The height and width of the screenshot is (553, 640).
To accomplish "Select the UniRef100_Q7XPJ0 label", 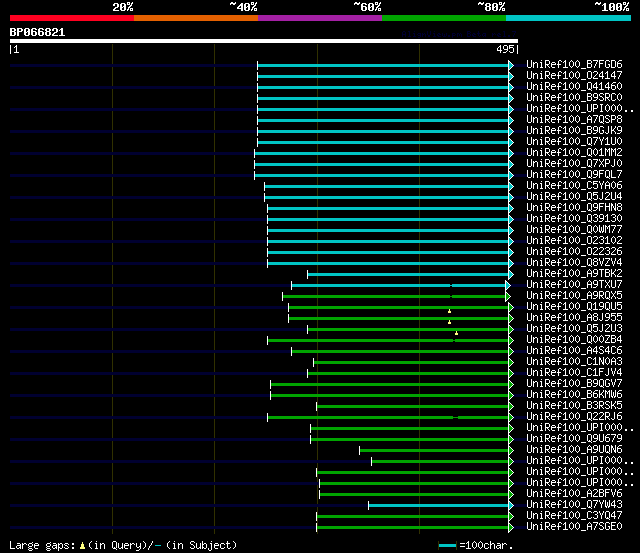I will click(574, 164).
